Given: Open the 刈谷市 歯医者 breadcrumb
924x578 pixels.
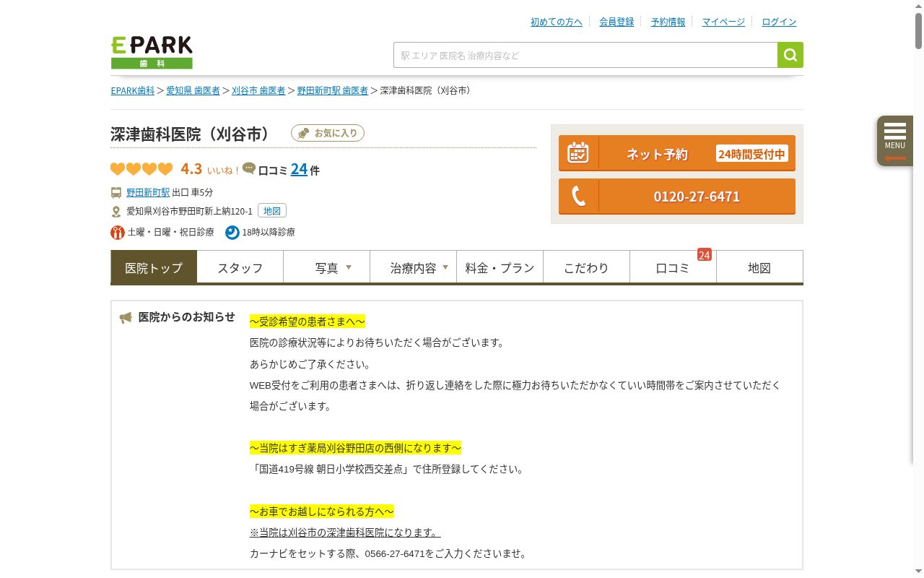Looking at the screenshot, I should click(258, 90).
